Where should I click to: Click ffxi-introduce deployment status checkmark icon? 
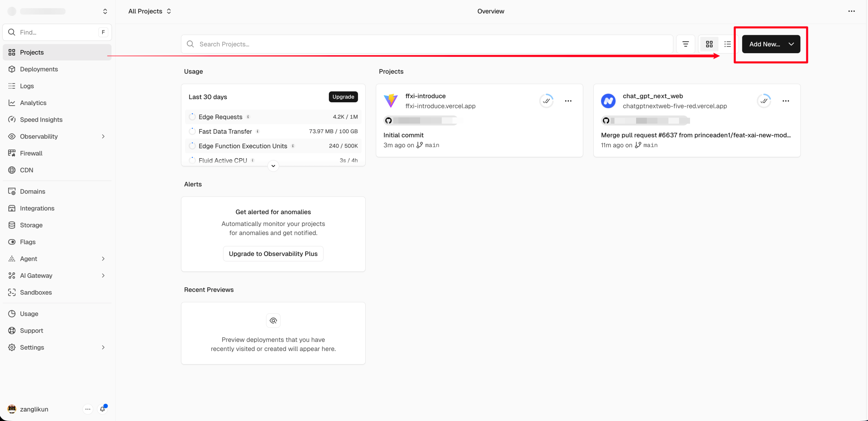(546, 101)
